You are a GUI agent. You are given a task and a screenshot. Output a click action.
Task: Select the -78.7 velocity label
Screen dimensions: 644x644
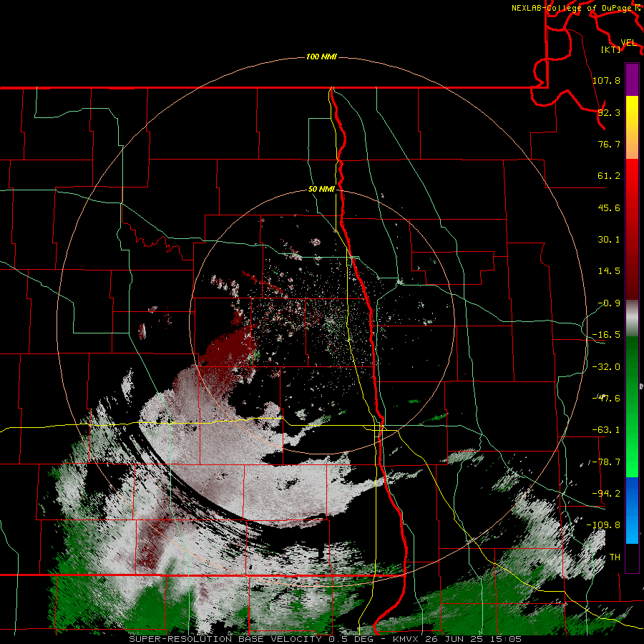tap(606, 462)
